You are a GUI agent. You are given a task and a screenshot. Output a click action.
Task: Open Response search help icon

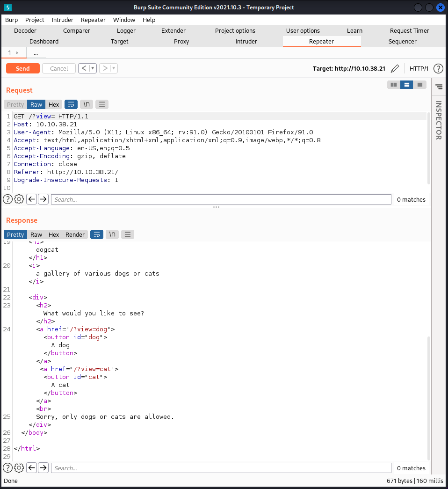[8, 467]
